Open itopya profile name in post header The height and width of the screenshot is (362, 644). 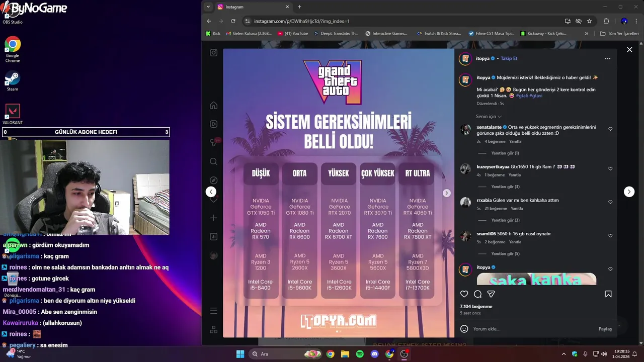pyautogui.click(x=482, y=58)
